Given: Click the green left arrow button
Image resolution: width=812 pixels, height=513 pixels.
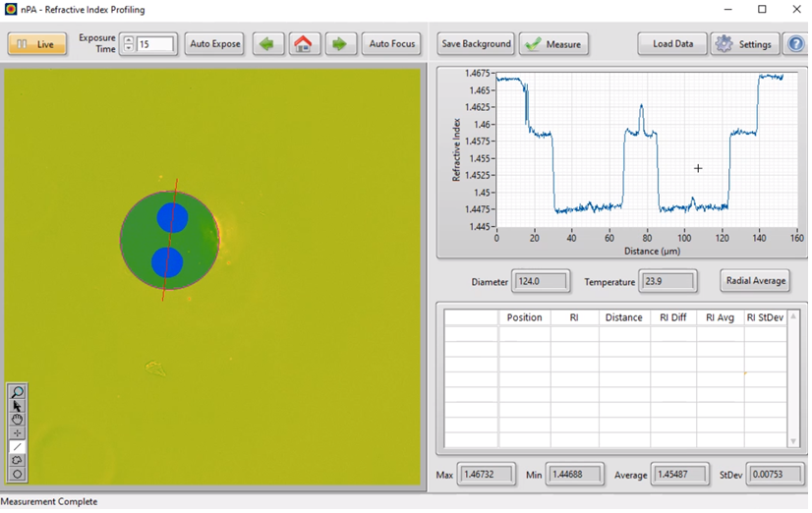Looking at the screenshot, I should click(268, 44).
